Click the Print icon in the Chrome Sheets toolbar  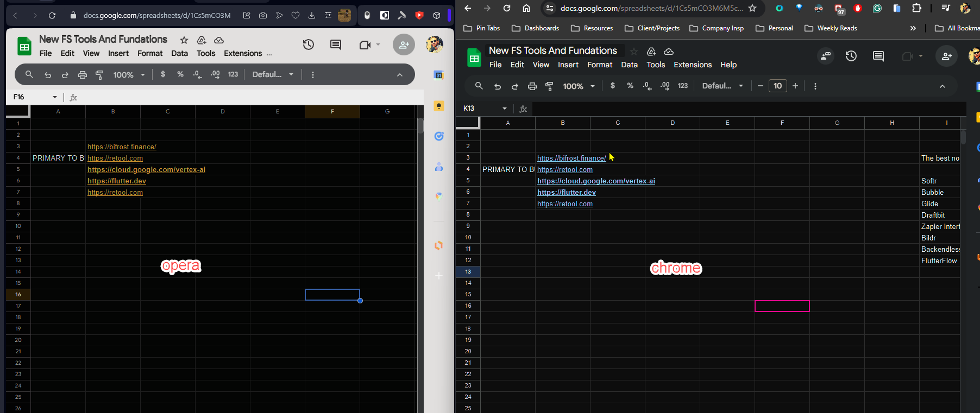click(532, 86)
